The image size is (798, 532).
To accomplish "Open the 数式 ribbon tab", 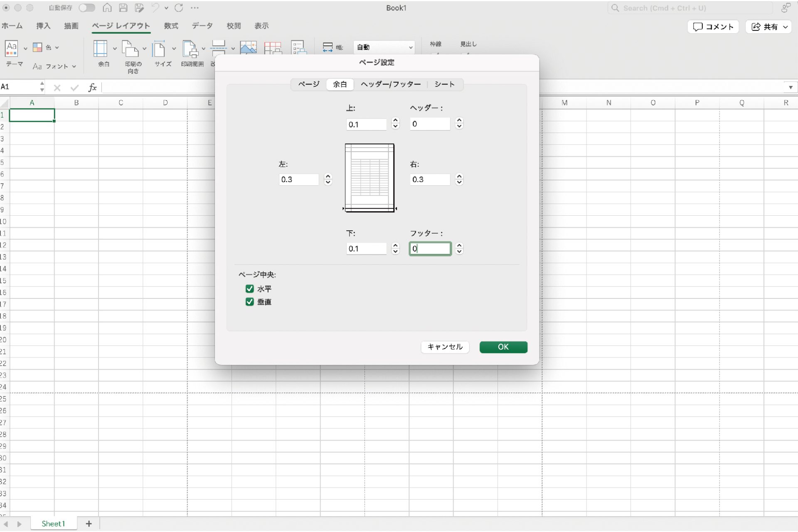I will click(171, 26).
